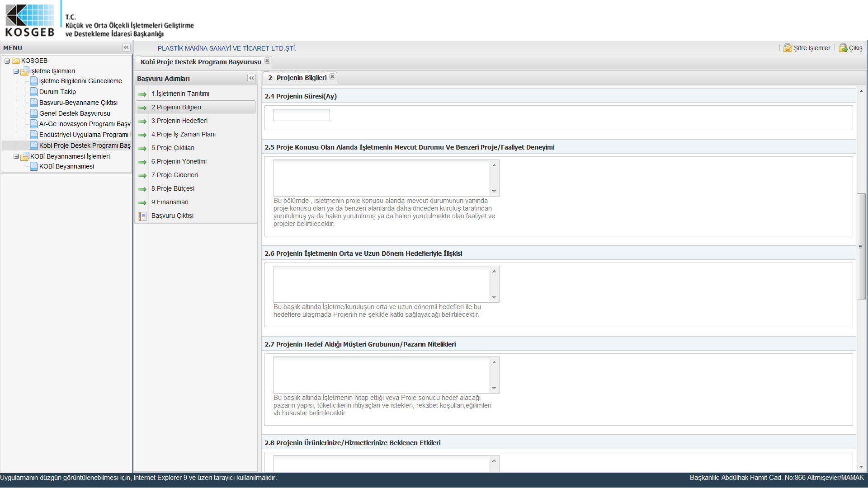Open KOBİ Beyannamesi tree item
868x488 pixels.
click(x=66, y=166)
